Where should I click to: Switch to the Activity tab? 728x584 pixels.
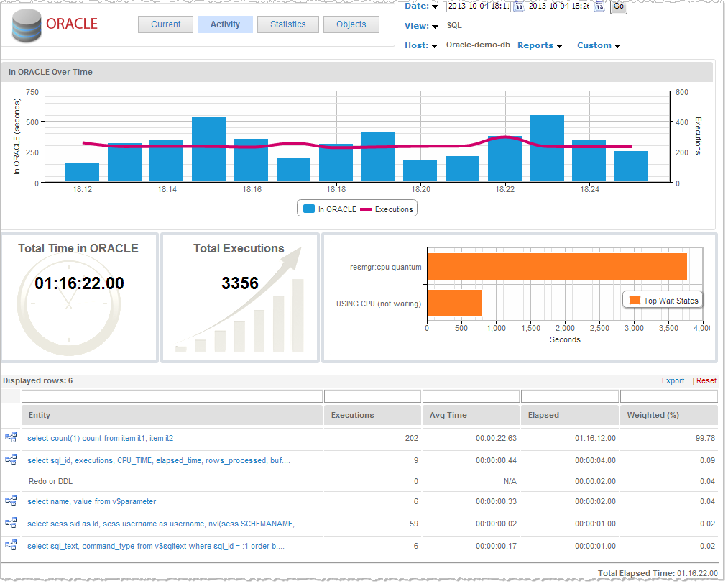pyautogui.click(x=225, y=24)
